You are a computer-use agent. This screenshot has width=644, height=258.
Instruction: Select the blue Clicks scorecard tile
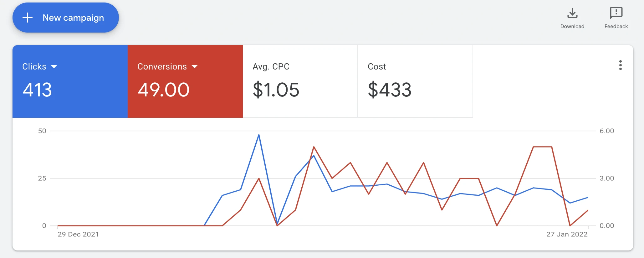[70, 81]
